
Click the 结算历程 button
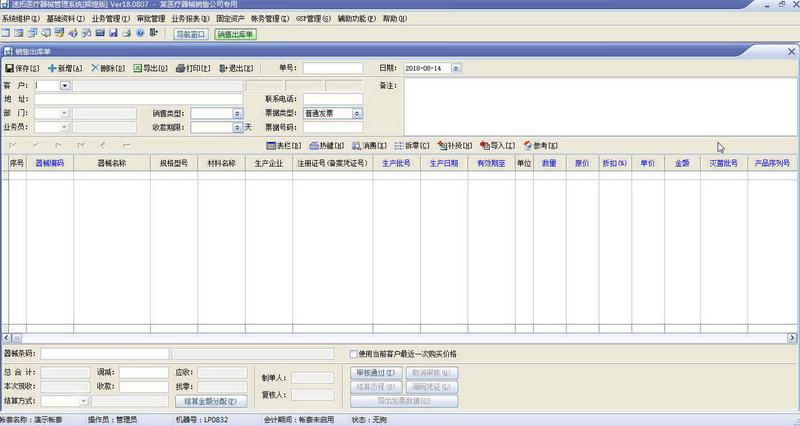click(x=376, y=387)
